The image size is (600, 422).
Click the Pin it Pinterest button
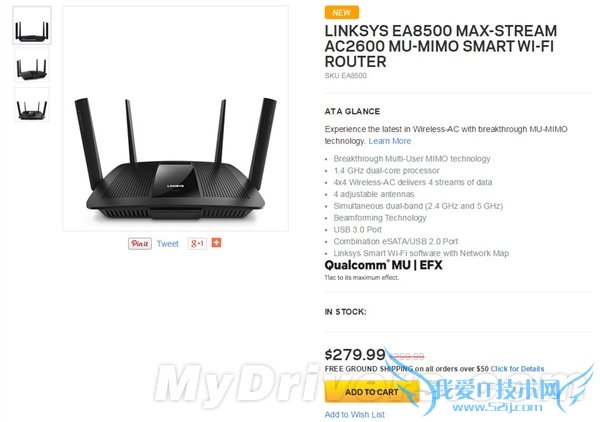[x=140, y=244]
